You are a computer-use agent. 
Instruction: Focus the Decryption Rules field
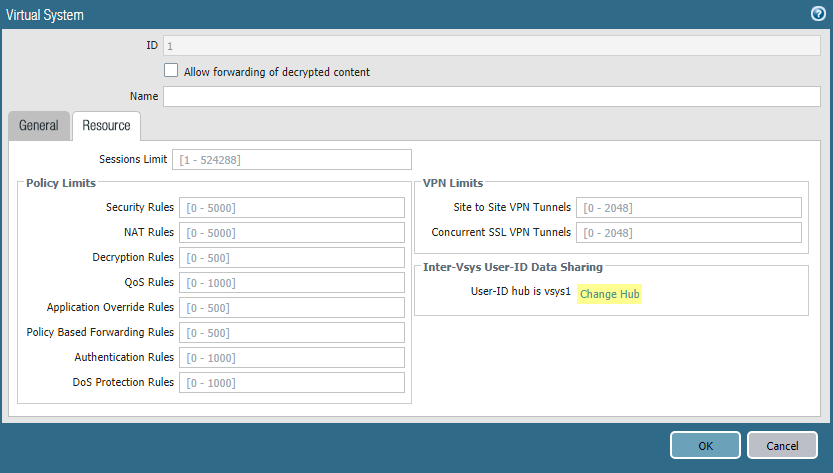tap(292, 257)
